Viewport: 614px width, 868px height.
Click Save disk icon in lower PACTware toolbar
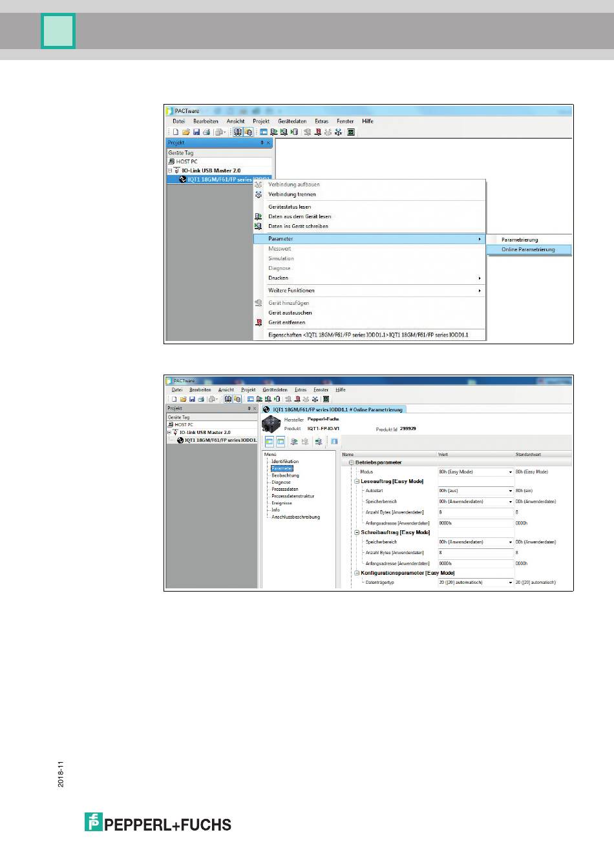click(192, 399)
